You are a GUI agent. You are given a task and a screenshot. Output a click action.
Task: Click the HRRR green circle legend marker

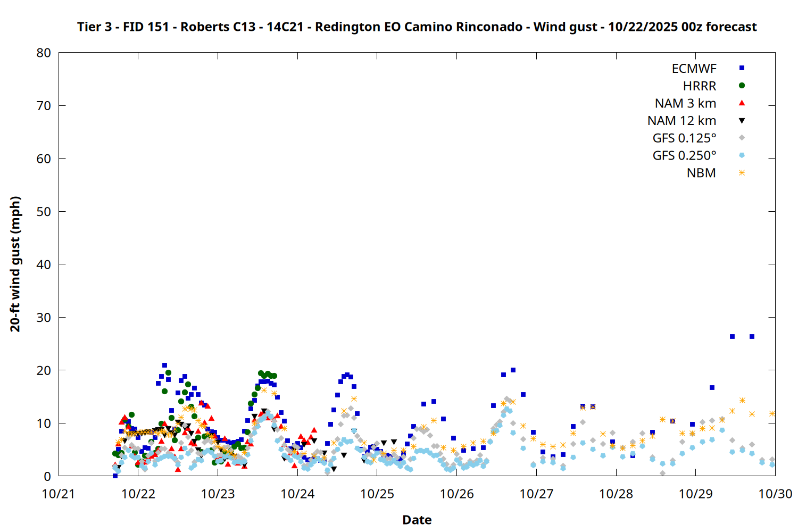click(742, 86)
